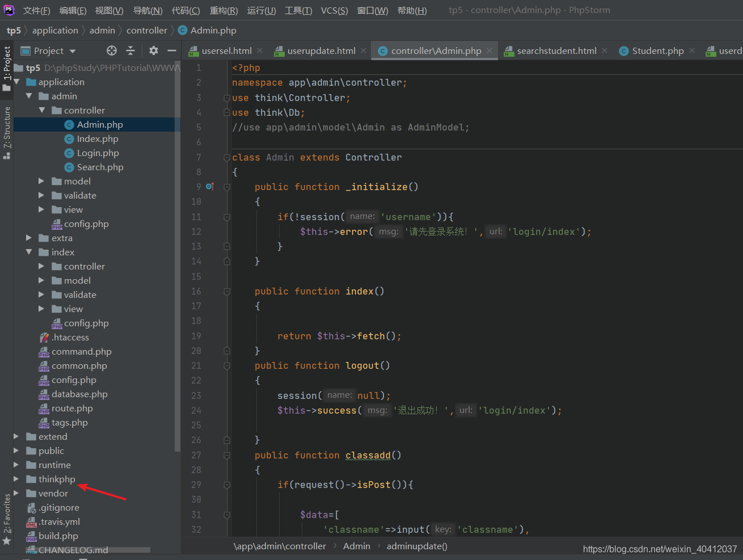
Task: Select route.php in the project tree
Action: point(72,408)
